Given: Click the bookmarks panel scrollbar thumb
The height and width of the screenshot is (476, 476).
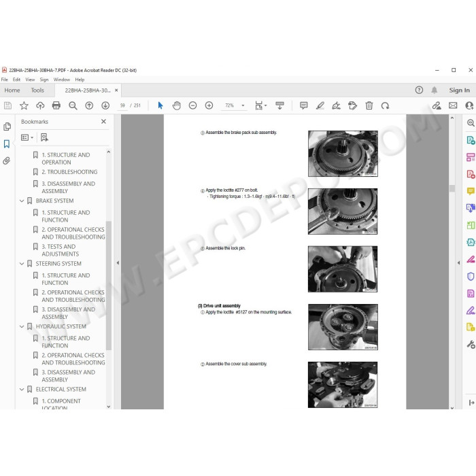Looking at the screenshot, I should [x=109, y=286].
